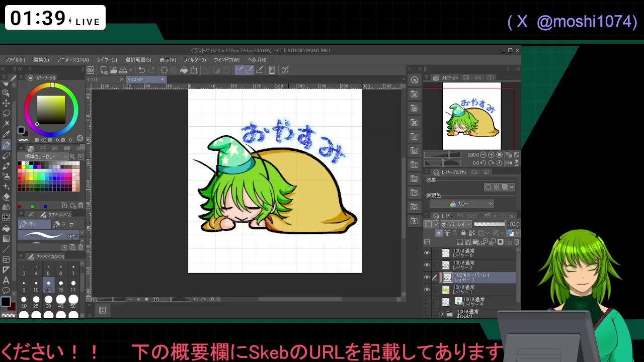Screen dimensions: 644x362
Task: Click the Clear loading-circle icon
Action: coord(165,70)
